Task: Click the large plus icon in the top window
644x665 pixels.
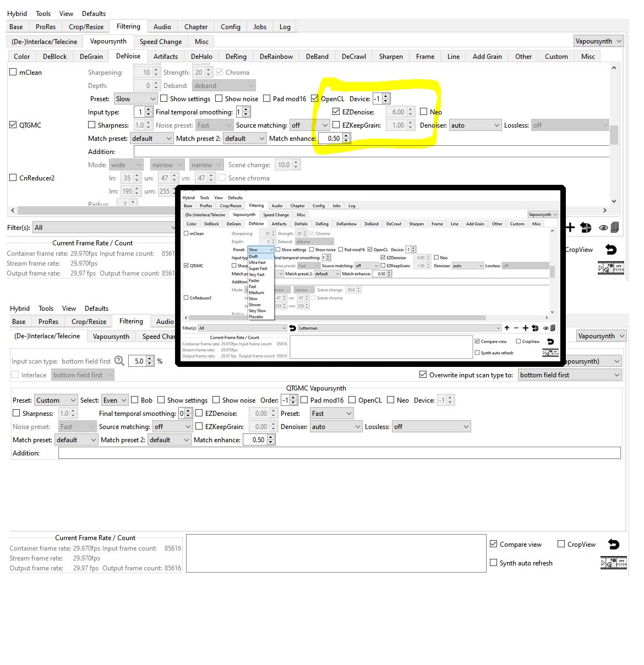Action: click(x=570, y=228)
